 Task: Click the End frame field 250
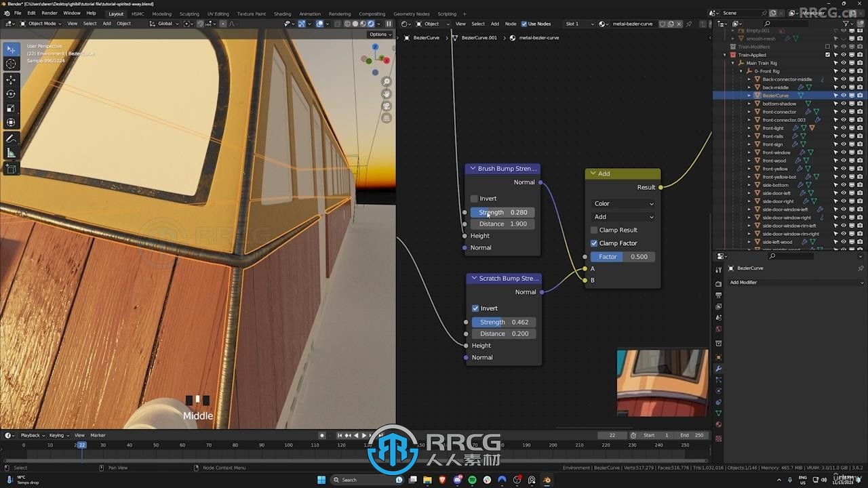tap(692, 435)
